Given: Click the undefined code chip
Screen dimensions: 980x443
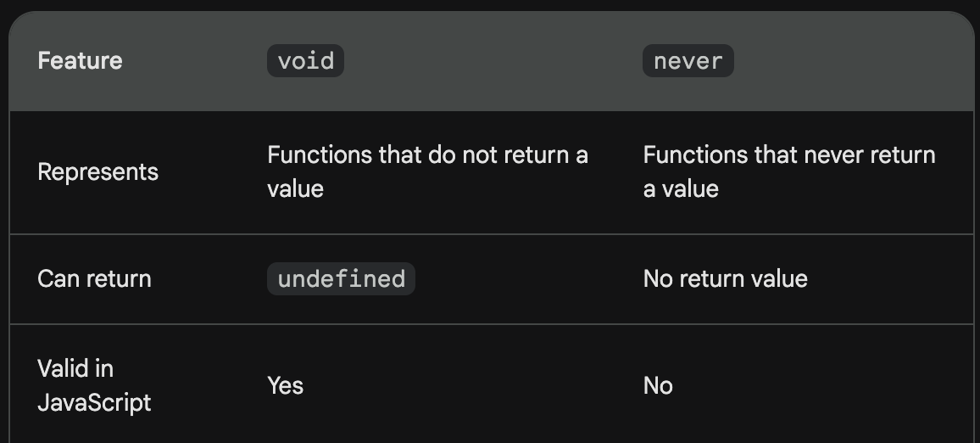Looking at the screenshot, I should pyautogui.click(x=342, y=278).
